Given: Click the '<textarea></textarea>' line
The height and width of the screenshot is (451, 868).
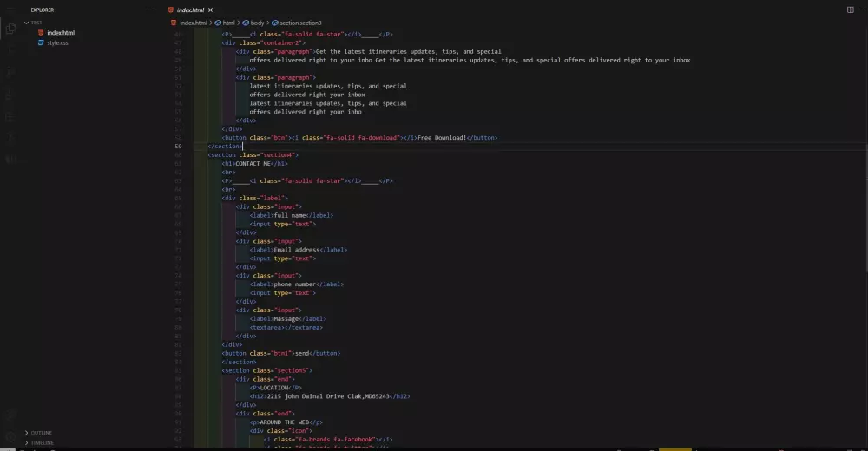Looking at the screenshot, I should pyautogui.click(x=286, y=328).
